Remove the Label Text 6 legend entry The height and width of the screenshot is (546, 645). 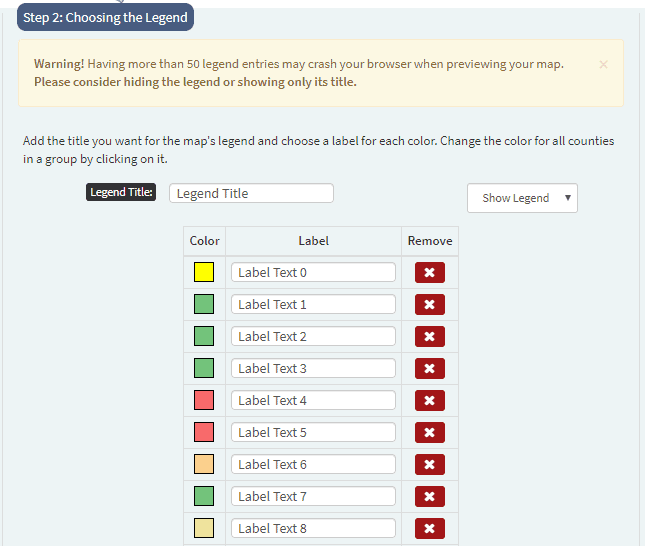(429, 465)
